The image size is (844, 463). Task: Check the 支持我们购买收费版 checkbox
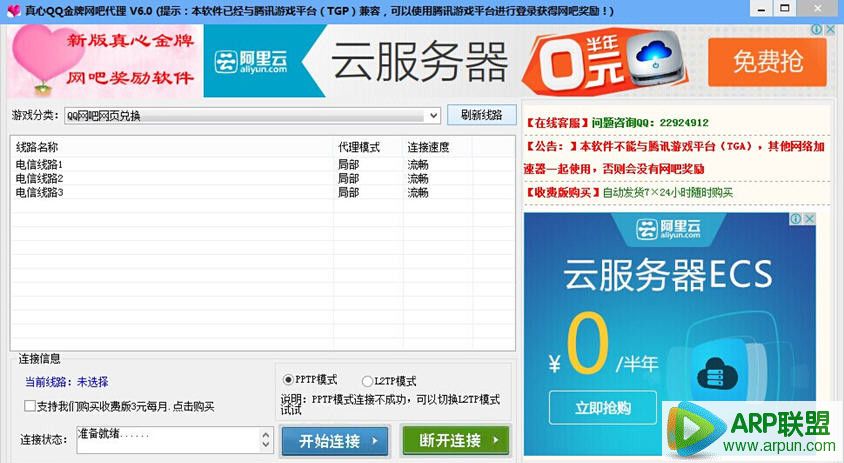30,406
